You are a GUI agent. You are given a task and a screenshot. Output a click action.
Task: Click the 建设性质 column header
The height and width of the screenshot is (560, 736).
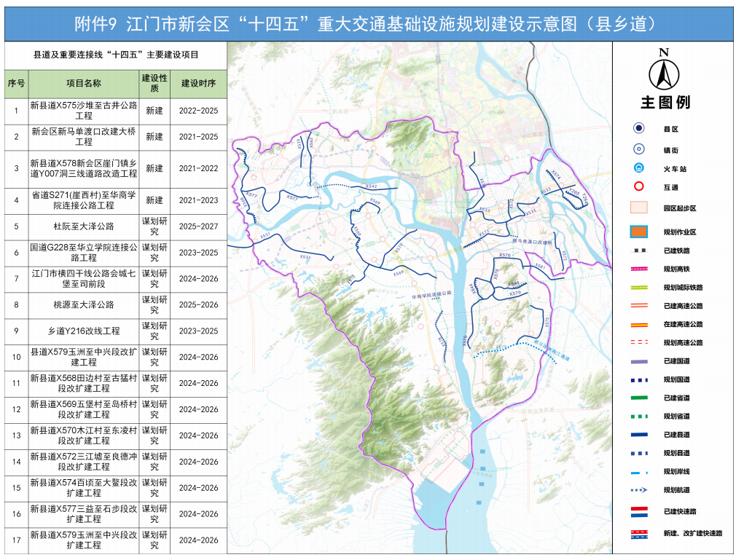154,84
